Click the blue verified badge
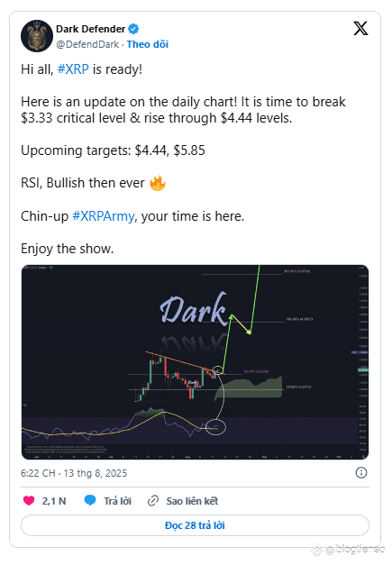Image resolution: width=392 pixels, height=565 pixels. 133,29
